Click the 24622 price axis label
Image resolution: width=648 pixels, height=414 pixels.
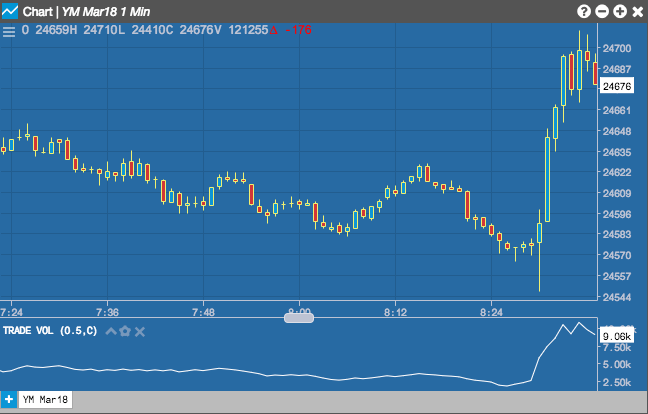click(x=617, y=172)
